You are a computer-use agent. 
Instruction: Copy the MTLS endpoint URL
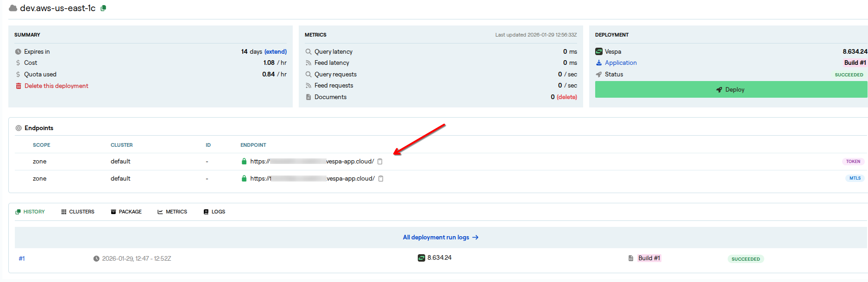click(381, 179)
